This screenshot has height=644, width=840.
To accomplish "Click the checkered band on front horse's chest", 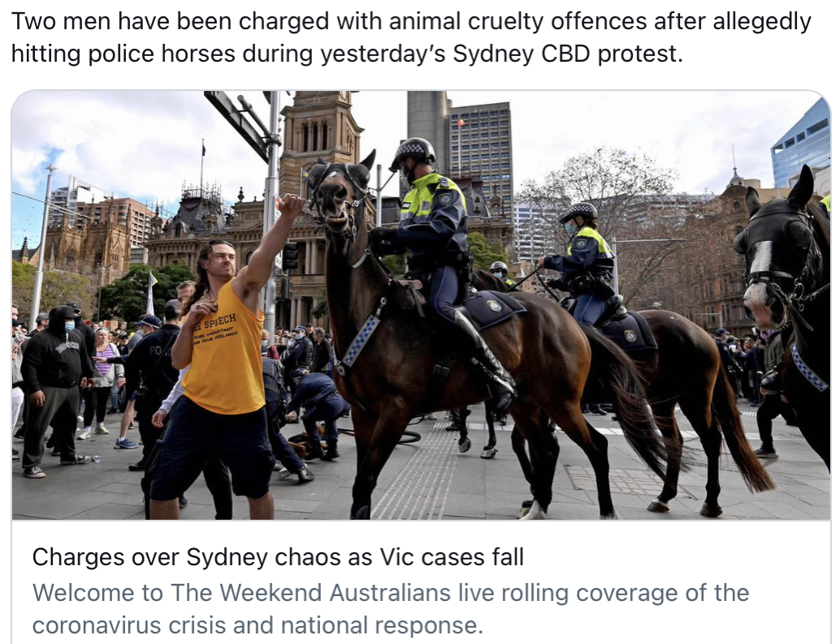I will tap(361, 341).
